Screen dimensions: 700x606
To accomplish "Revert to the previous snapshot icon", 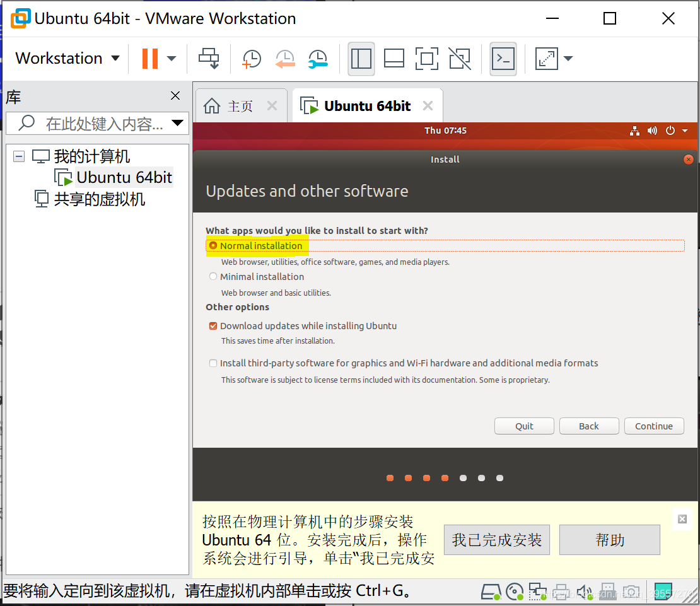I will point(285,59).
